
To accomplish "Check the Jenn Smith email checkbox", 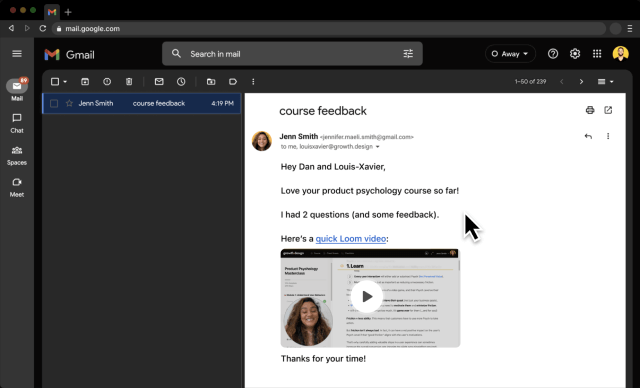I will (x=54, y=104).
